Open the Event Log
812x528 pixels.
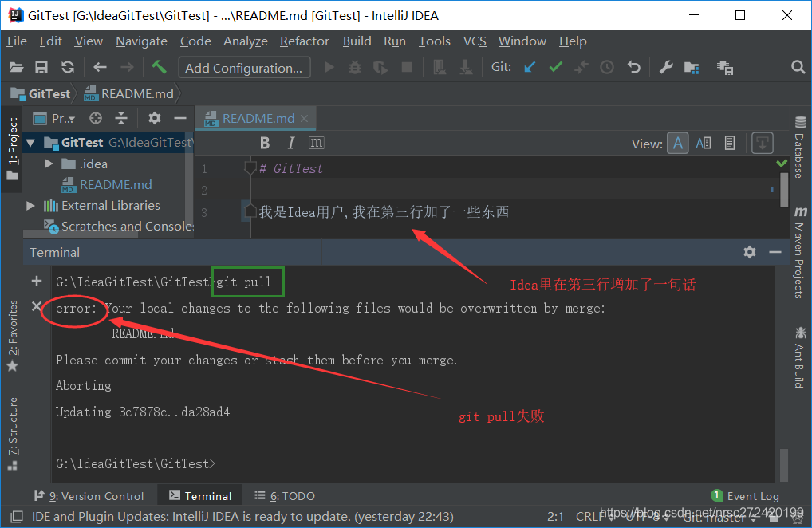pyautogui.click(x=744, y=495)
